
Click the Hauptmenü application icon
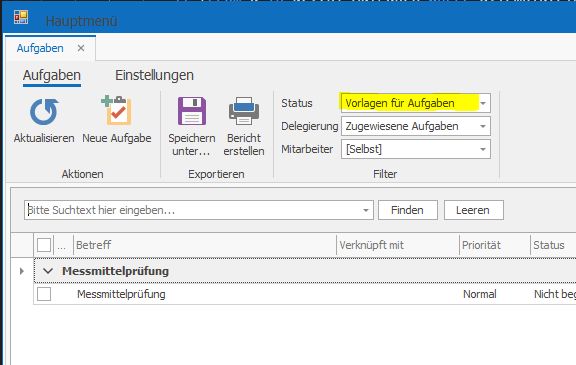point(21,17)
